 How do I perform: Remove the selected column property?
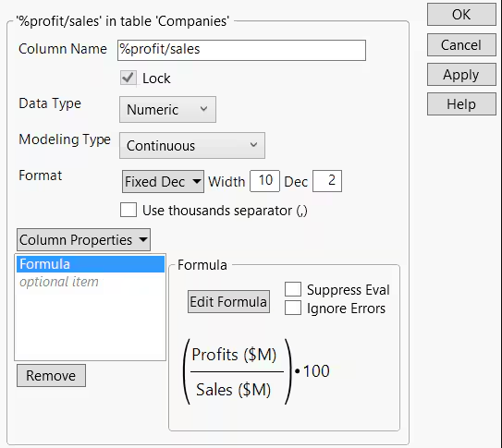[51, 375]
